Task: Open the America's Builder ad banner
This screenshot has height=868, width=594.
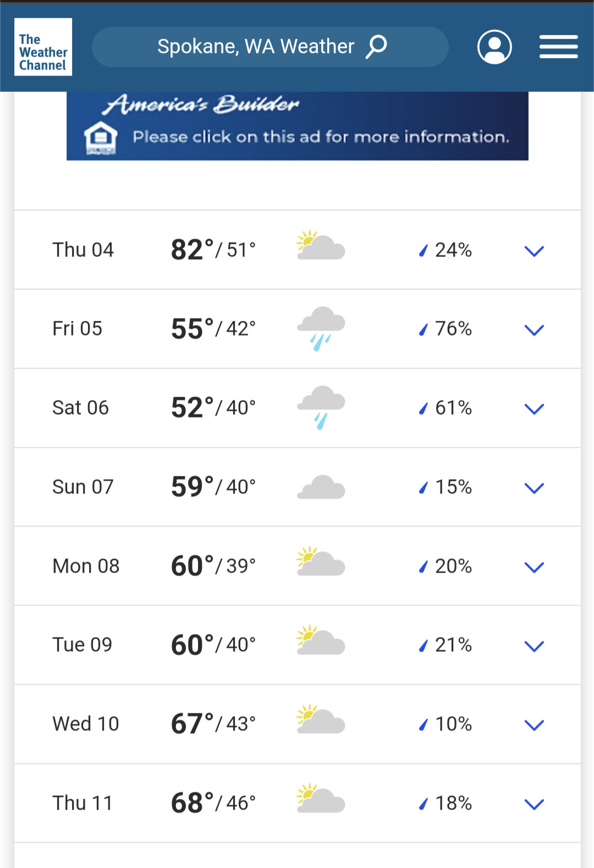Action: click(297, 127)
